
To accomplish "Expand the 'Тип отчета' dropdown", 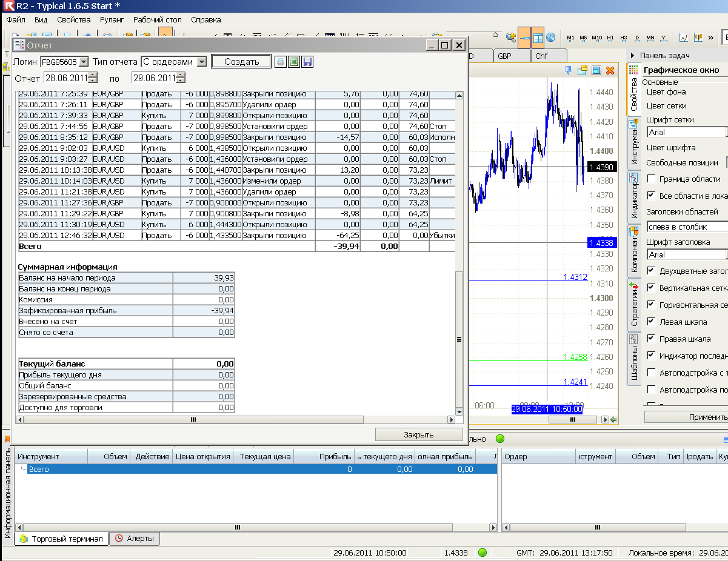I will click(202, 62).
